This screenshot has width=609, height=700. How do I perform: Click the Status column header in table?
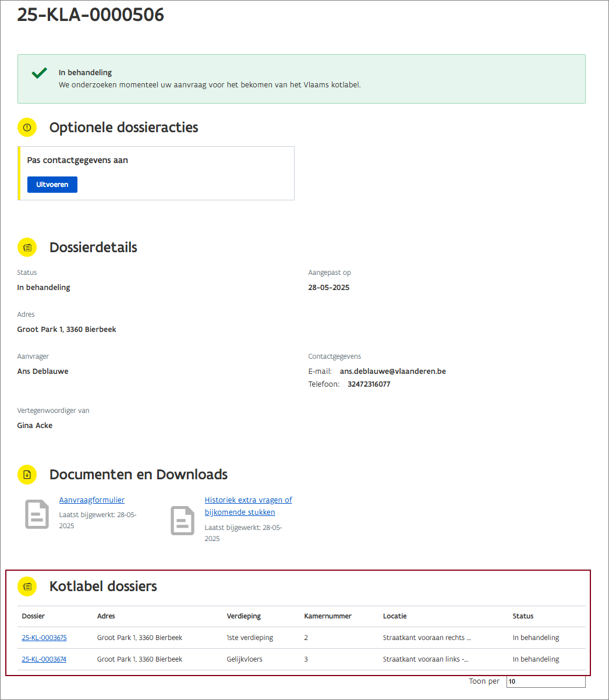[523, 616]
